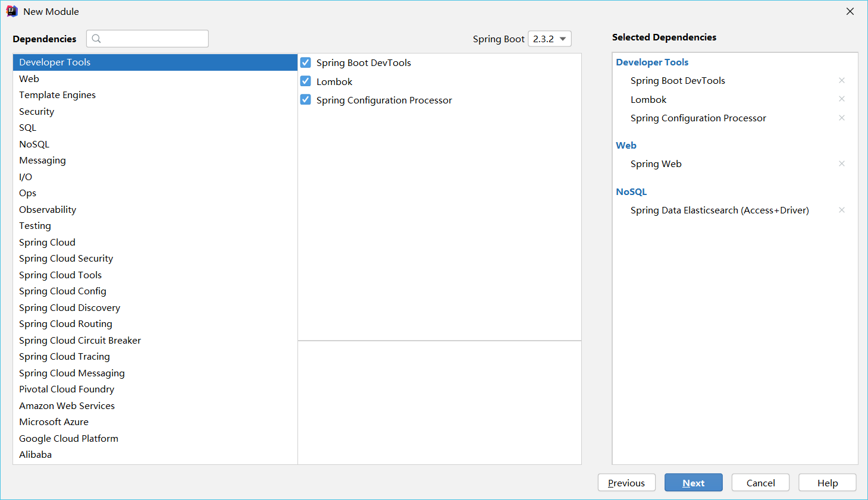The height and width of the screenshot is (500, 868).
Task: Select the Spring Cloud category
Action: point(155,242)
